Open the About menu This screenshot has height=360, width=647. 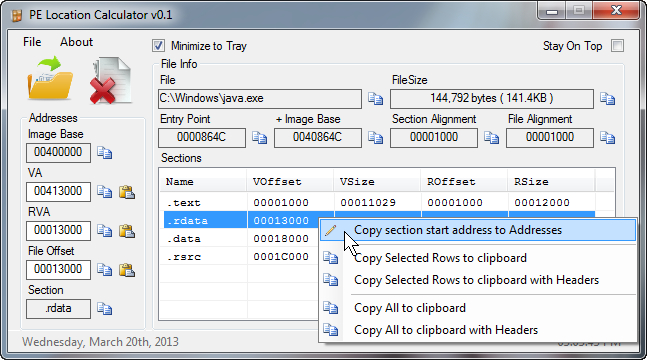[x=76, y=42]
